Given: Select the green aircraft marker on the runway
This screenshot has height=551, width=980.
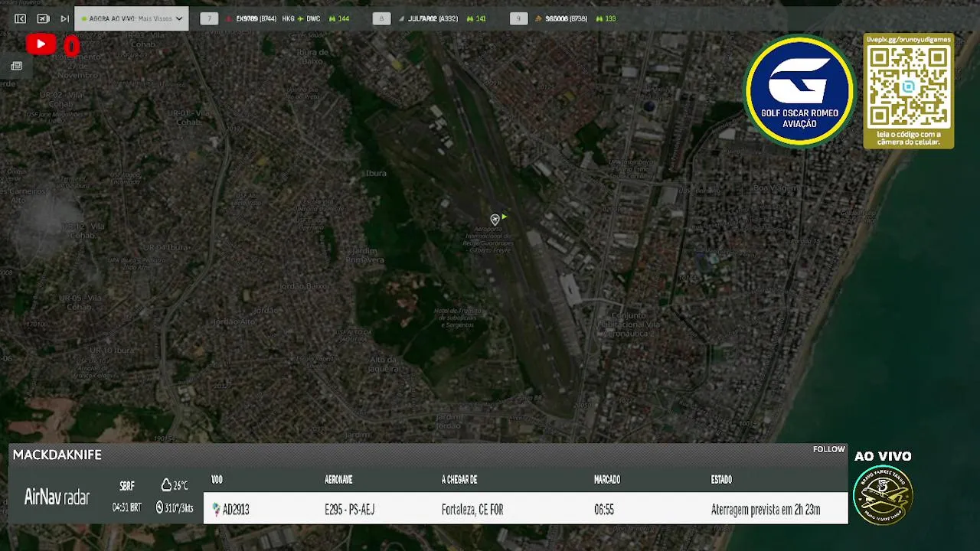Looking at the screenshot, I should click(504, 217).
